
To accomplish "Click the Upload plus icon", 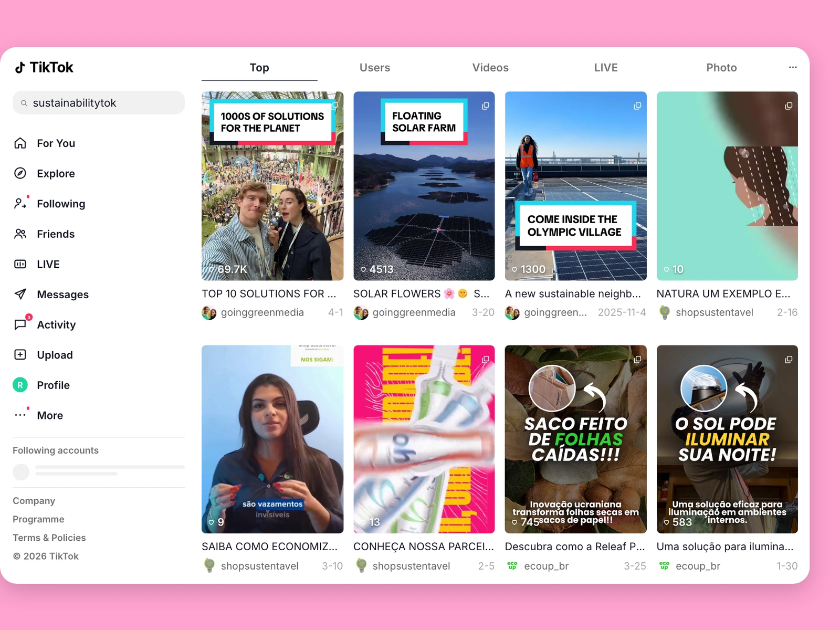I will point(20,354).
